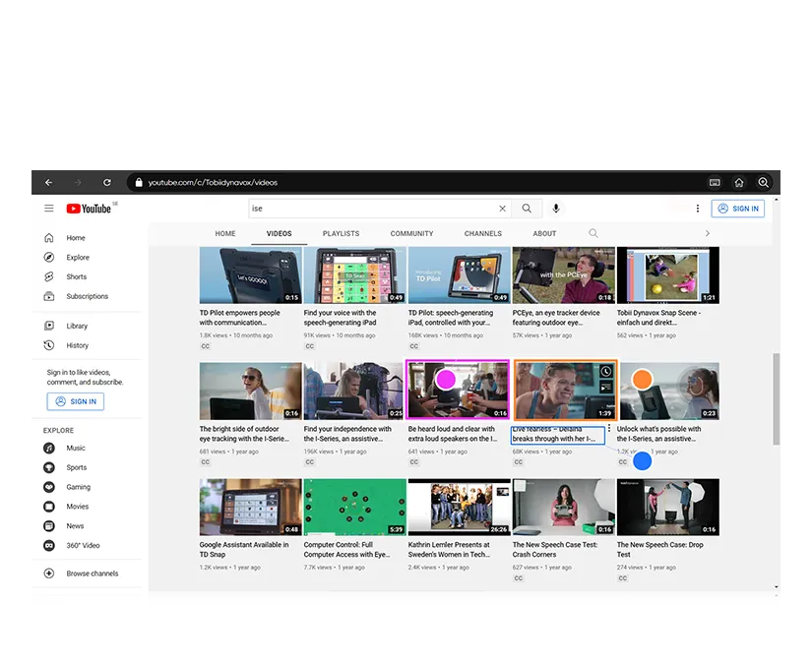Image resolution: width=812 pixels, height=664 pixels.
Task: Click the SIGN IN button in header
Action: [738, 209]
